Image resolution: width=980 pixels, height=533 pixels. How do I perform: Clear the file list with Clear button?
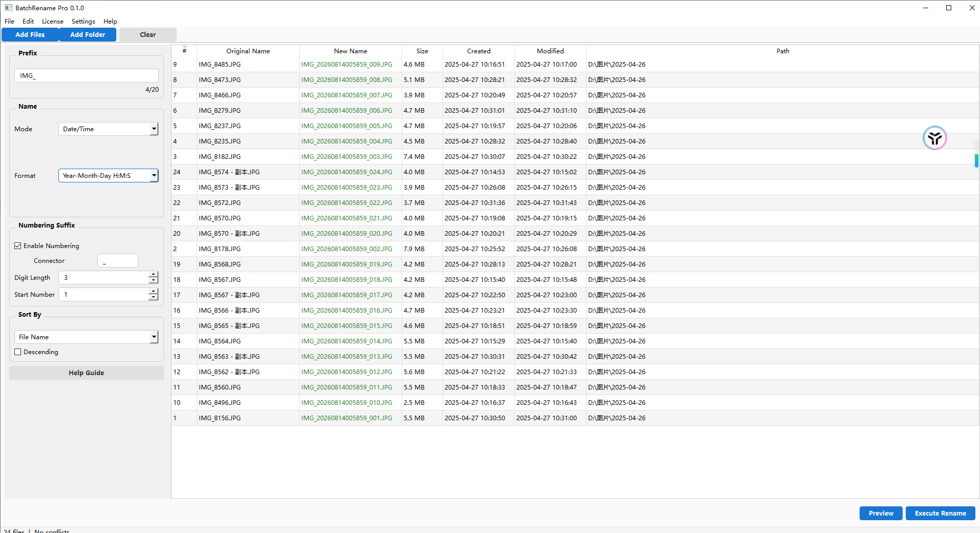[x=148, y=35]
